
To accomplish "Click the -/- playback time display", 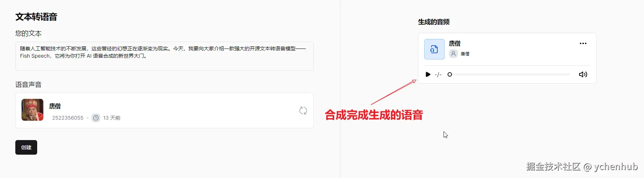I will point(438,74).
